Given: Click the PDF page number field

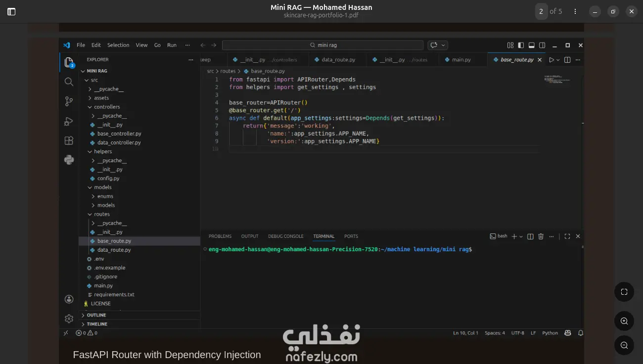Looking at the screenshot, I should [x=542, y=11].
